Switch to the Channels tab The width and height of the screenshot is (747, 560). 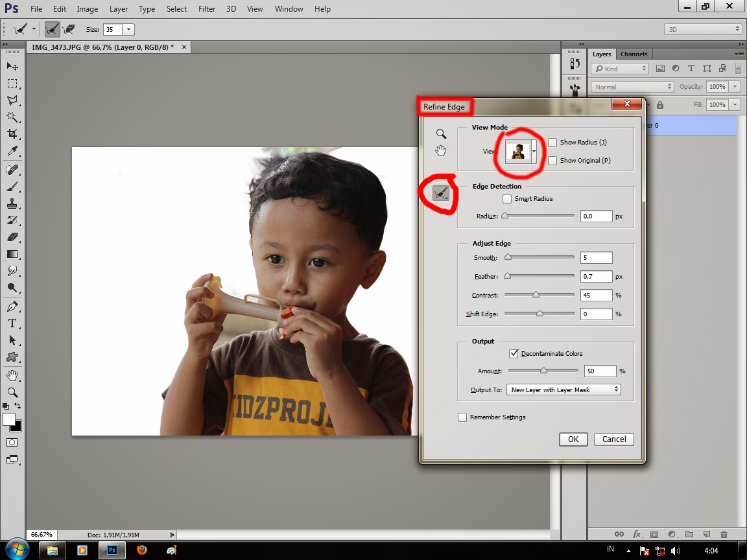(634, 54)
